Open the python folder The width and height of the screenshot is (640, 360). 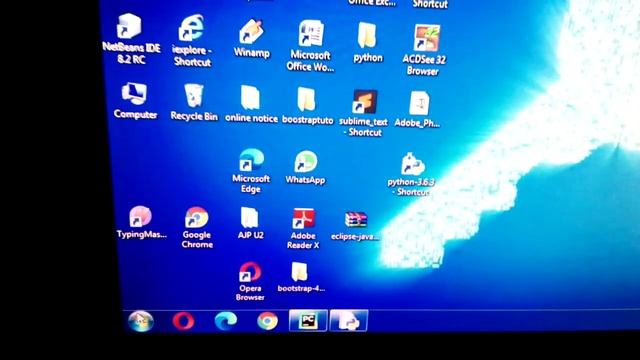point(367,36)
